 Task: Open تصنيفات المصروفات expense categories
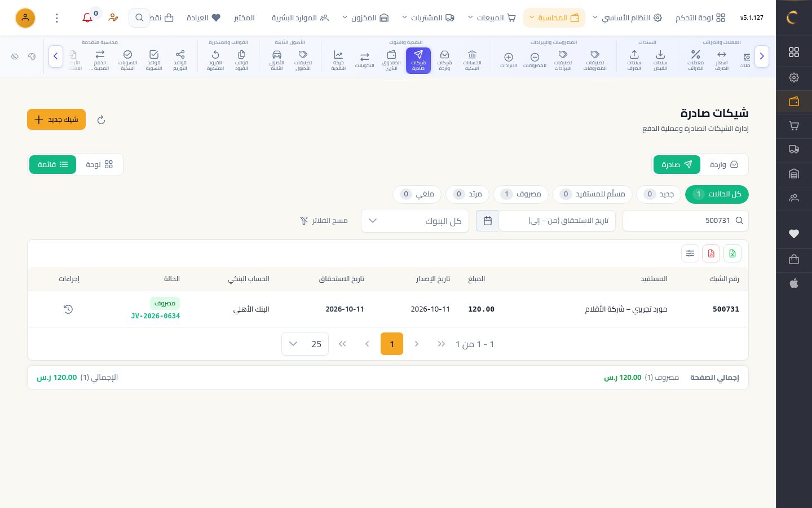[x=595, y=60]
